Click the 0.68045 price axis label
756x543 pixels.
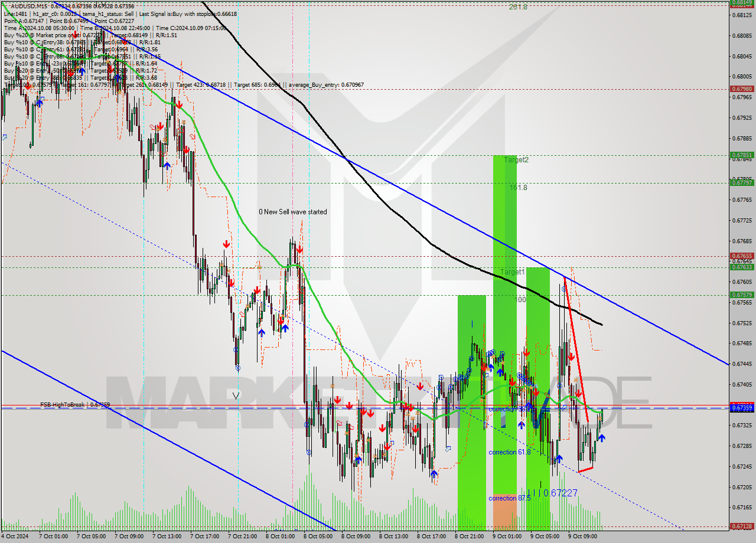click(742, 56)
